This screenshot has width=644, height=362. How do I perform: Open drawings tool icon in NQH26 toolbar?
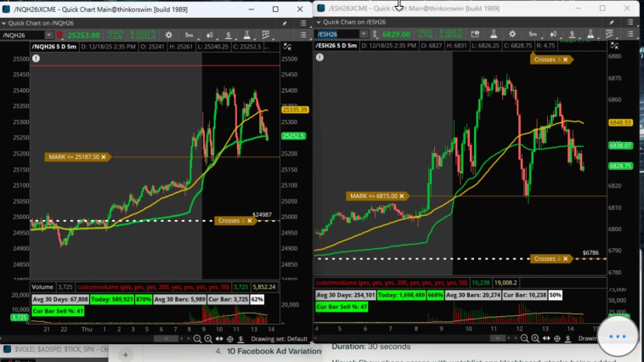tap(266, 36)
